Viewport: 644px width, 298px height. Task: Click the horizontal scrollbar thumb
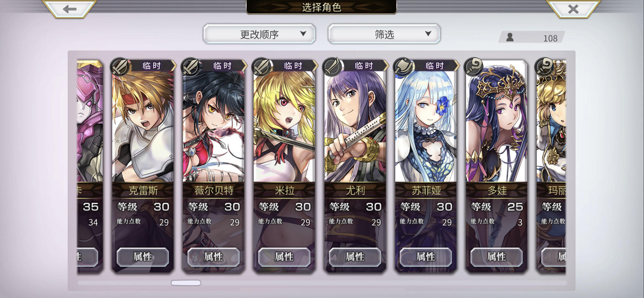(186, 283)
